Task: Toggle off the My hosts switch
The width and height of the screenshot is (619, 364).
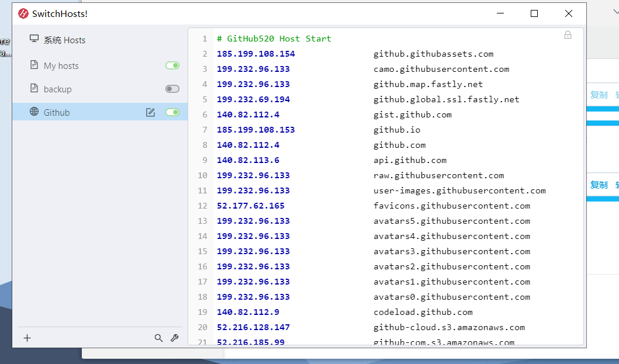Action: click(172, 65)
